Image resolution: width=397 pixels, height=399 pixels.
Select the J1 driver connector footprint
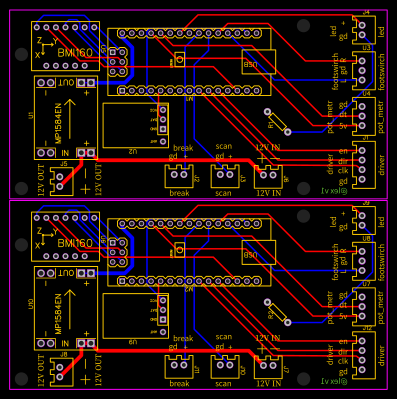pyautogui.click(x=364, y=165)
